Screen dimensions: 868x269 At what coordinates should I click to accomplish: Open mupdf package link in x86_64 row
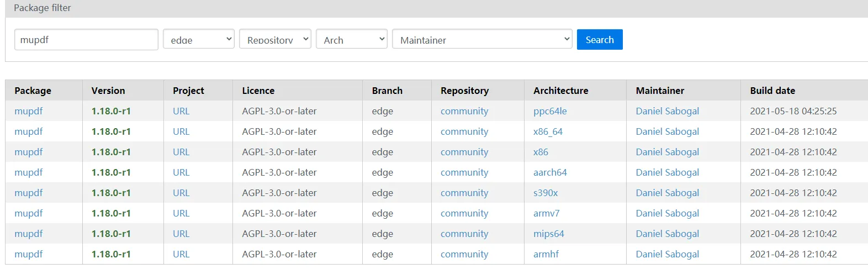[x=29, y=131]
